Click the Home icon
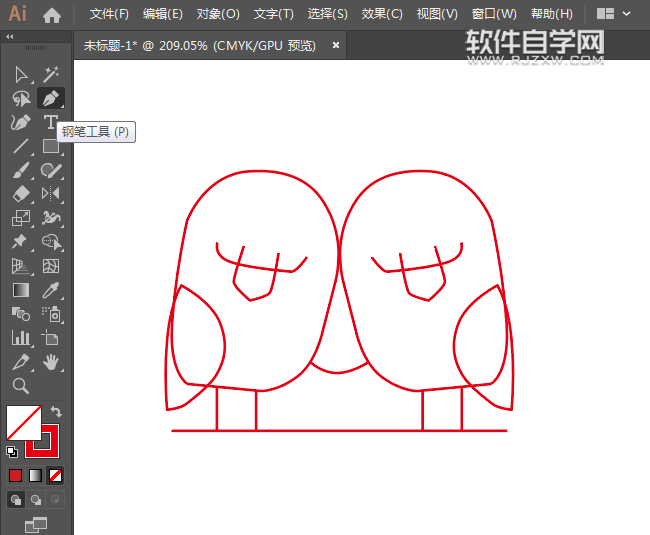This screenshot has width=650, height=535. click(52, 16)
